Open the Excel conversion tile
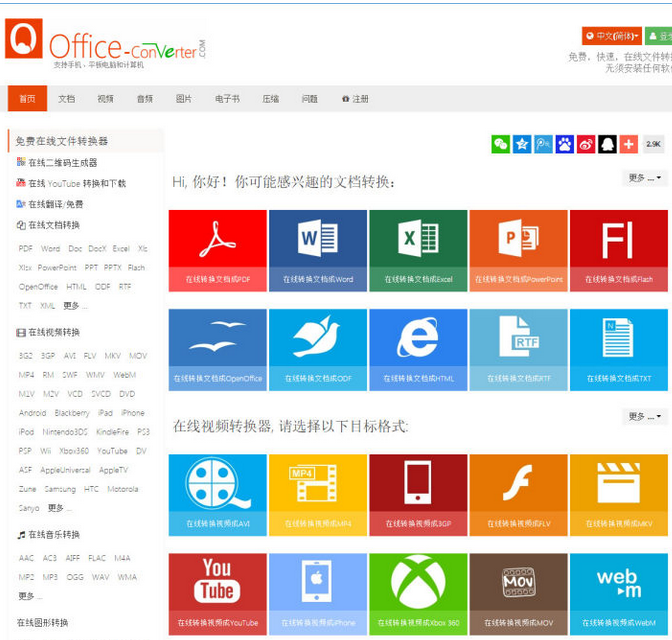 point(418,251)
